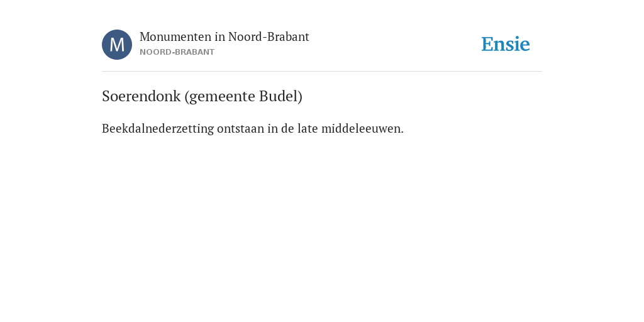The height and width of the screenshot is (322, 644).
Task: Click the Soerendonk (gemeente Budel) heading
Action: [202, 96]
